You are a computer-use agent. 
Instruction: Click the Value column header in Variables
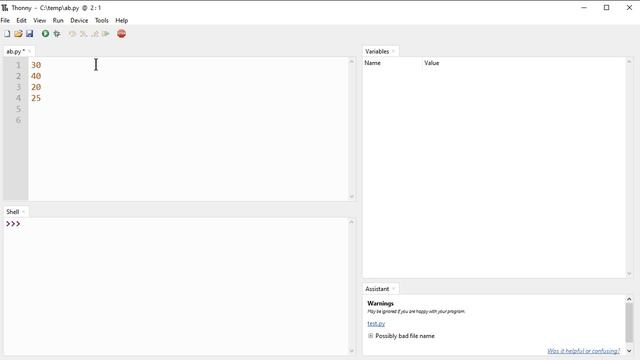[432, 63]
